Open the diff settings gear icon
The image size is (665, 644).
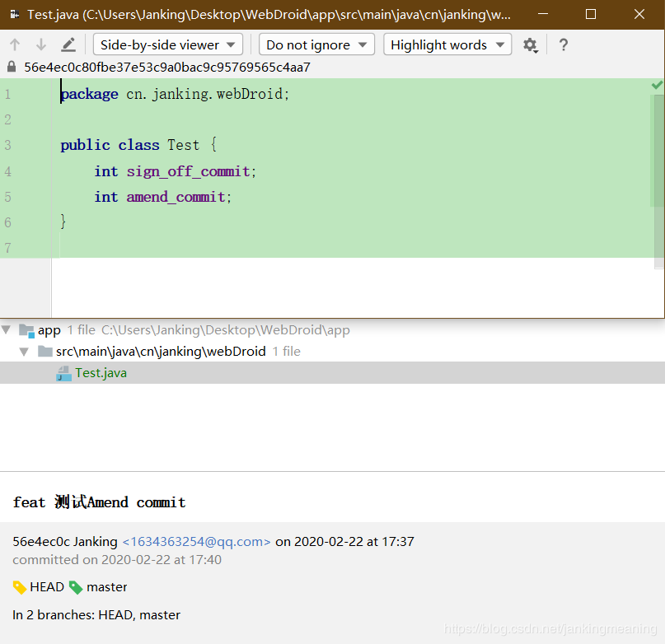pyautogui.click(x=530, y=45)
